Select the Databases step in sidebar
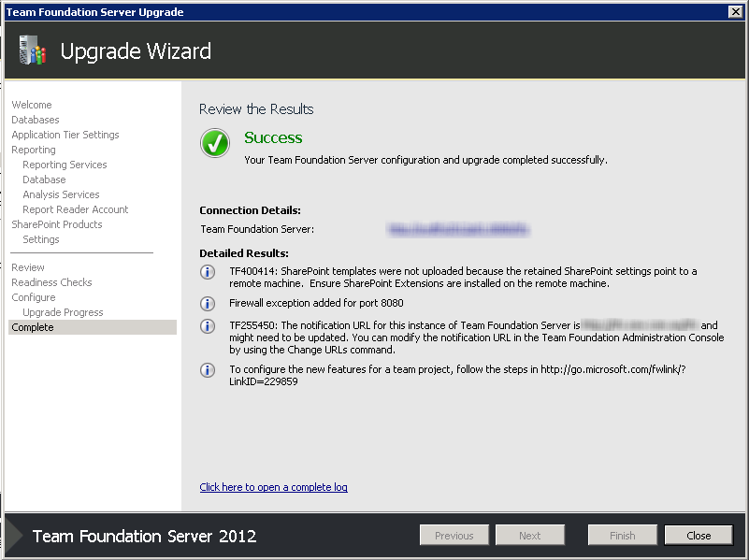The height and width of the screenshot is (560, 749). [x=36, y=120]
